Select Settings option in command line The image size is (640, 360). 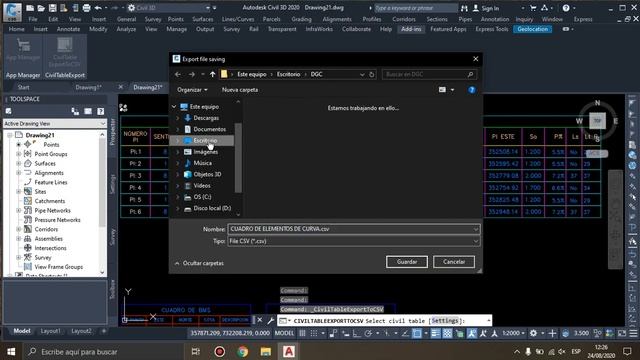(445, 321)
